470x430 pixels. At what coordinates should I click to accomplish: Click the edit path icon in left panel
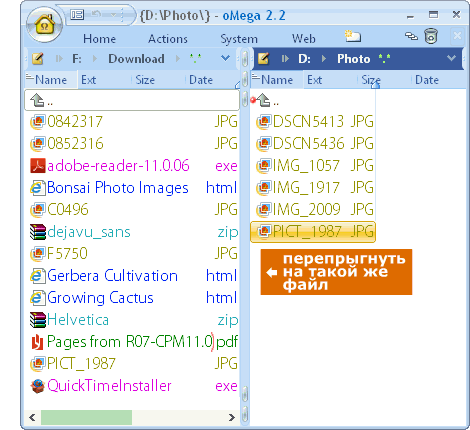point(38,59)
